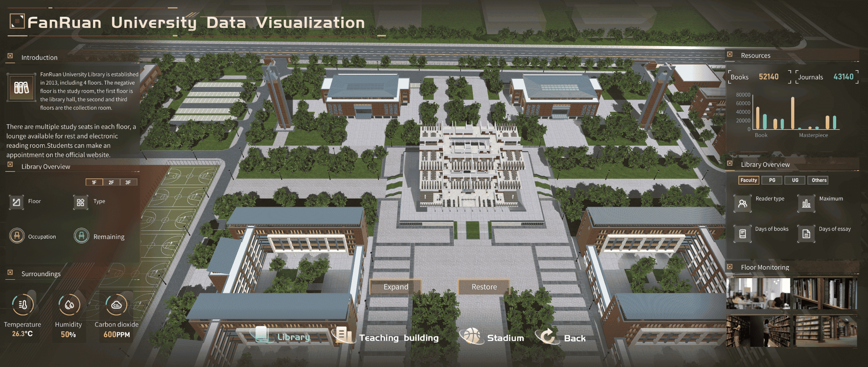868x367 pixels.
Task: Open the top-left floor monitoring thumbnail
Action: pos(758,293)
